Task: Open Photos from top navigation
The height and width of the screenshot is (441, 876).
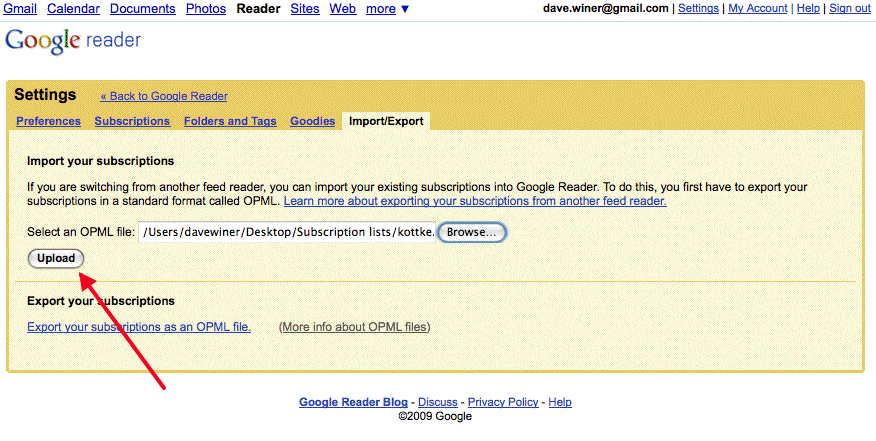Action: coord(206,9)
